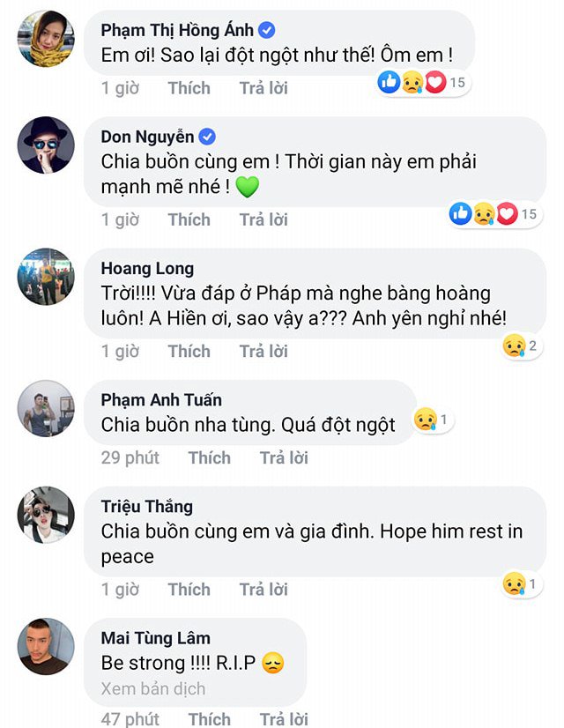
Task: Open Triệu Thắng's profile avatar
Action: pyautogui.click(x=46, y=515)
